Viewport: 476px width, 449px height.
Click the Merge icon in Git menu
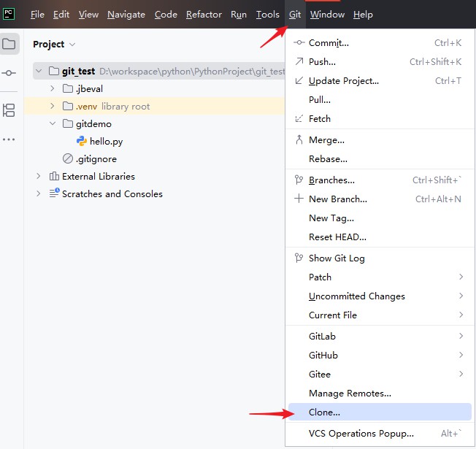point(299,139)
